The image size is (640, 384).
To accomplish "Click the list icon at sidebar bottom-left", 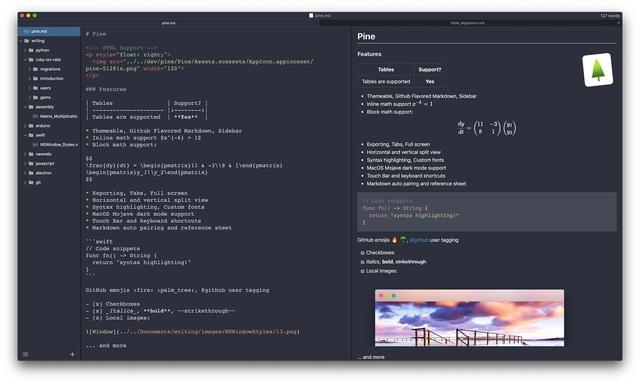I will point(26,354).
